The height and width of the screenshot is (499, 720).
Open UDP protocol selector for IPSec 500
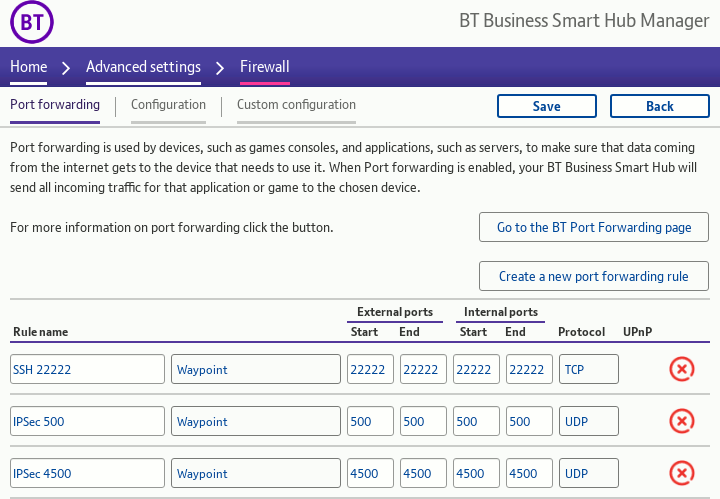point(589,421)
